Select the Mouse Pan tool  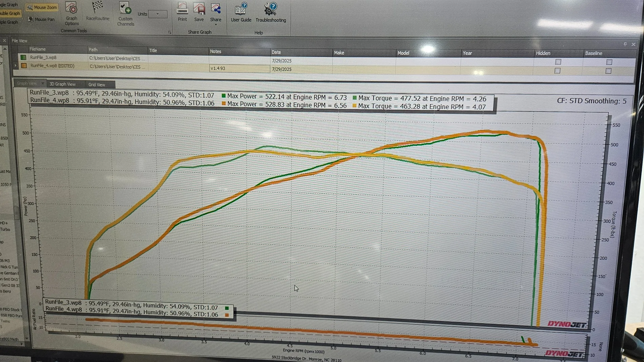(41, 19)
